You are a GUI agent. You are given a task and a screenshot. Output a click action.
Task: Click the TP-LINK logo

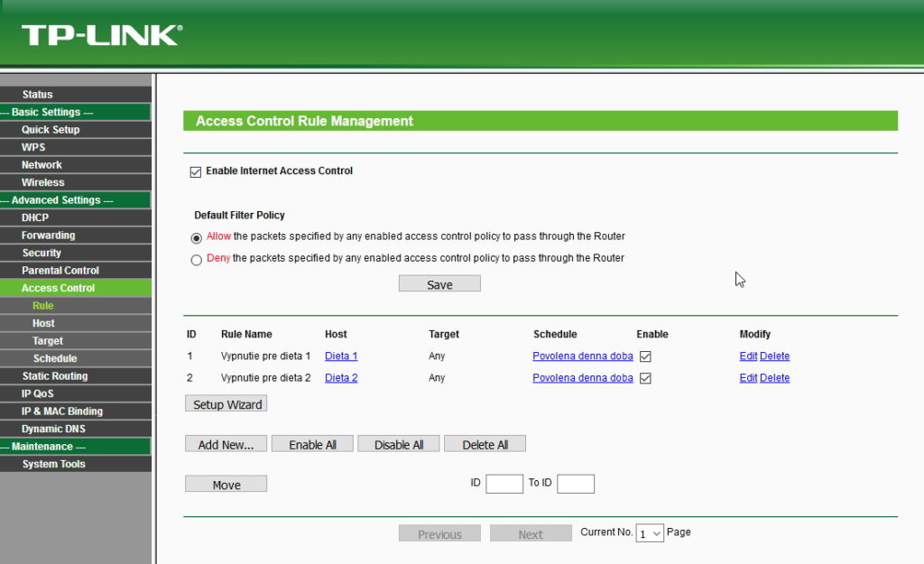pyautogui.click(x=101, y=35)
